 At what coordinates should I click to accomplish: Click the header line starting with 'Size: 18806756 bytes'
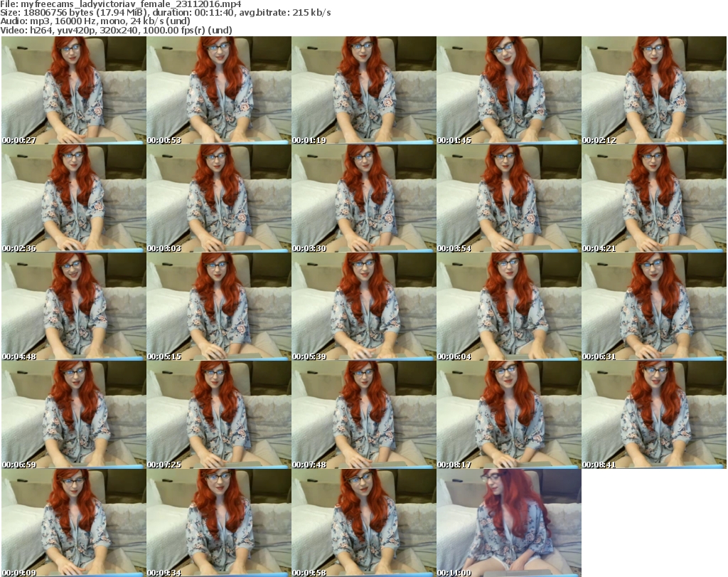165,13
